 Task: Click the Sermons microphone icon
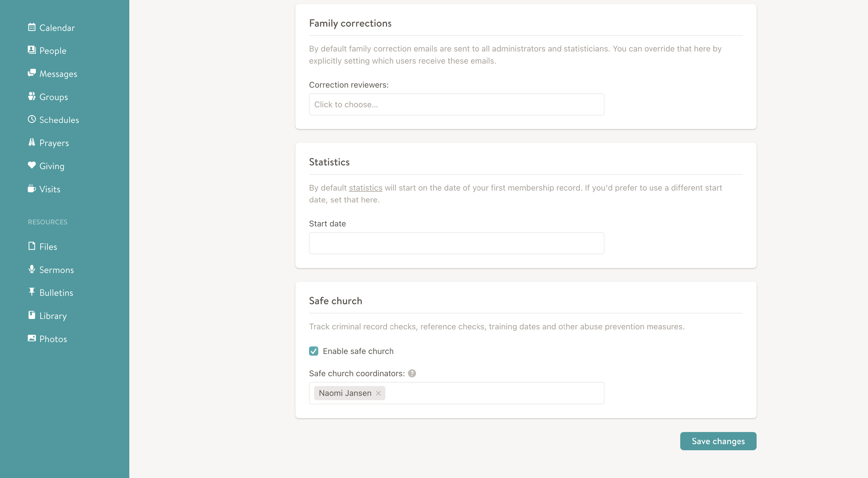[32, 269]
